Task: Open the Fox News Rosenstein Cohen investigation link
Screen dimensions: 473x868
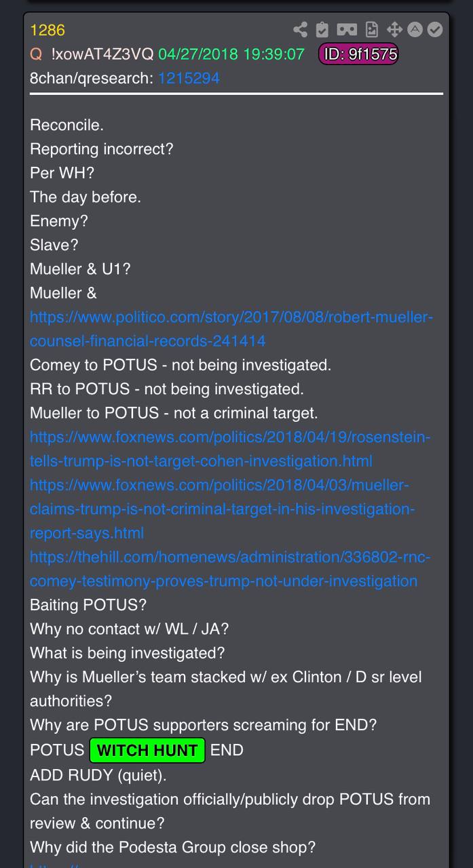Action: tap(229, 449)
